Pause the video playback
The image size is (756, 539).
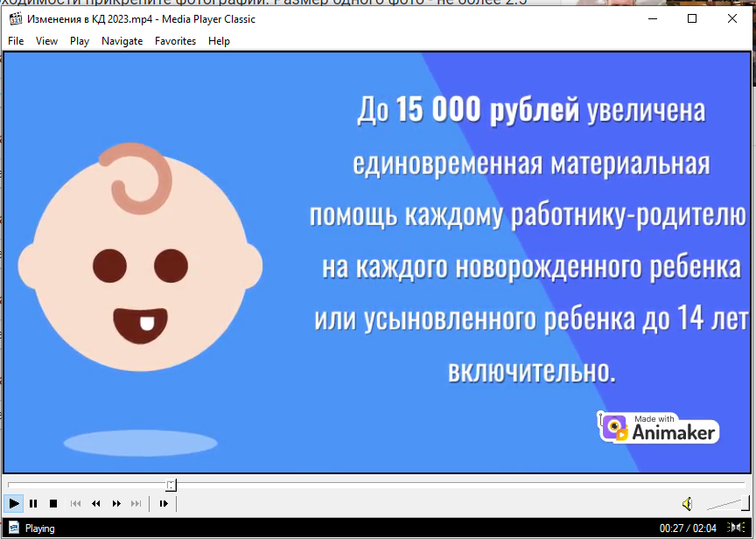click(33, 503)
